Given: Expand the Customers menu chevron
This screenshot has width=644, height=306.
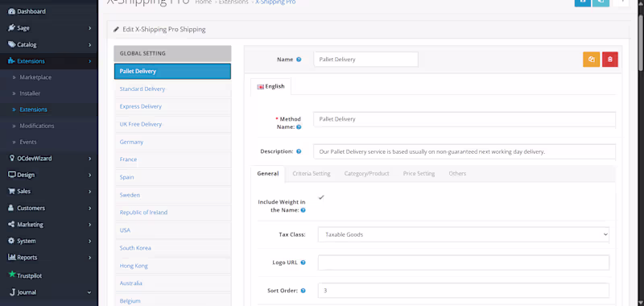Looking at the screenshot, I should tap(89, 208).
